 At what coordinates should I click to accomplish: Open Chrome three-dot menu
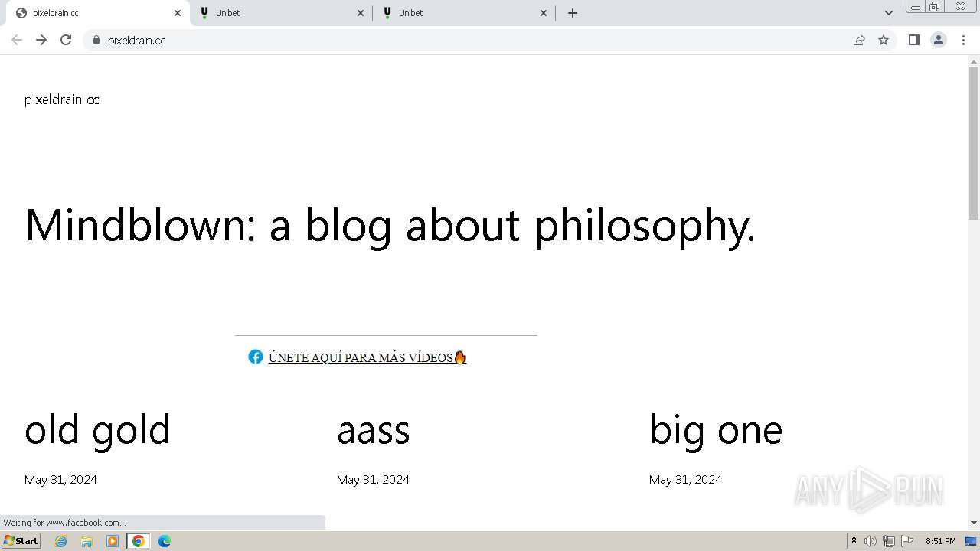964,40
